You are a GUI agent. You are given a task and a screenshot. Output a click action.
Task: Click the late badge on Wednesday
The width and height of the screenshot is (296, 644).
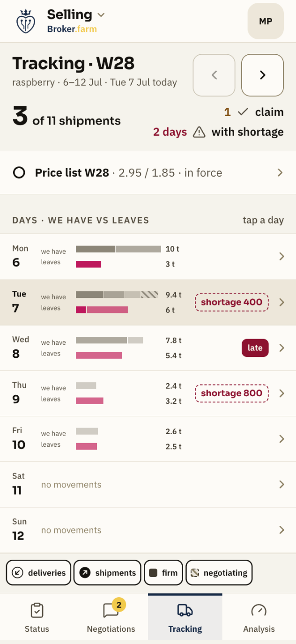[x=255, y=348]
